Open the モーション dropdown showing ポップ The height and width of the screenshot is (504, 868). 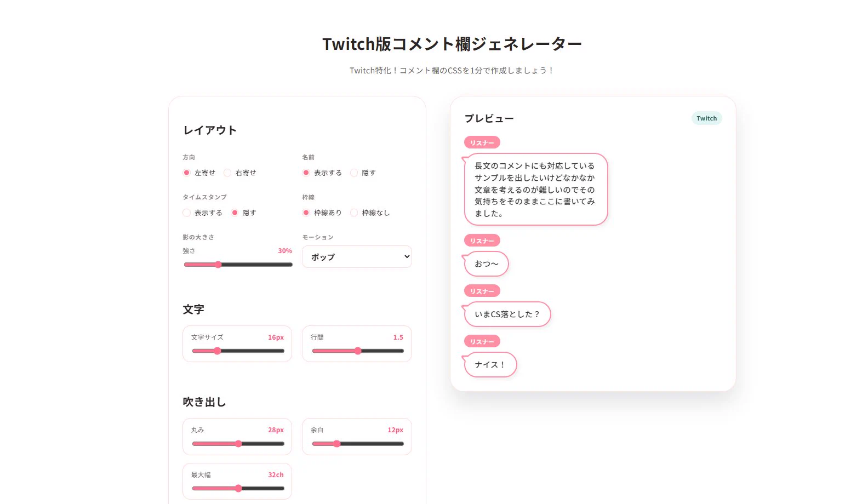coord(357,257)
